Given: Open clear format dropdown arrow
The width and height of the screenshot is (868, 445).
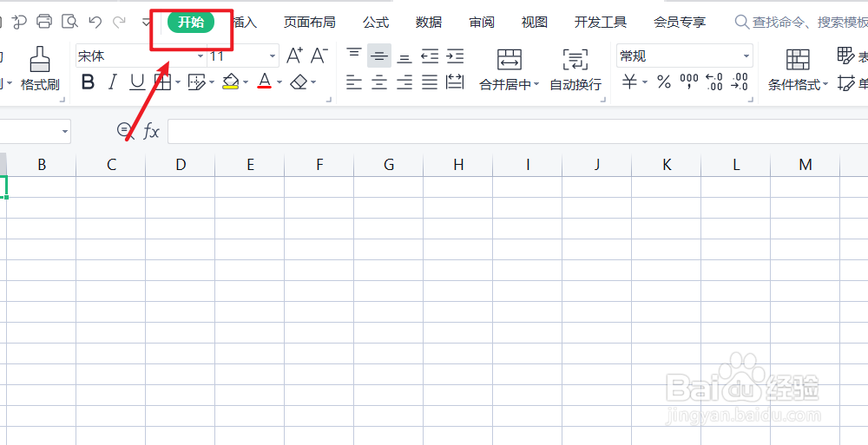Looking at the screenshot, I should (313, 83).
